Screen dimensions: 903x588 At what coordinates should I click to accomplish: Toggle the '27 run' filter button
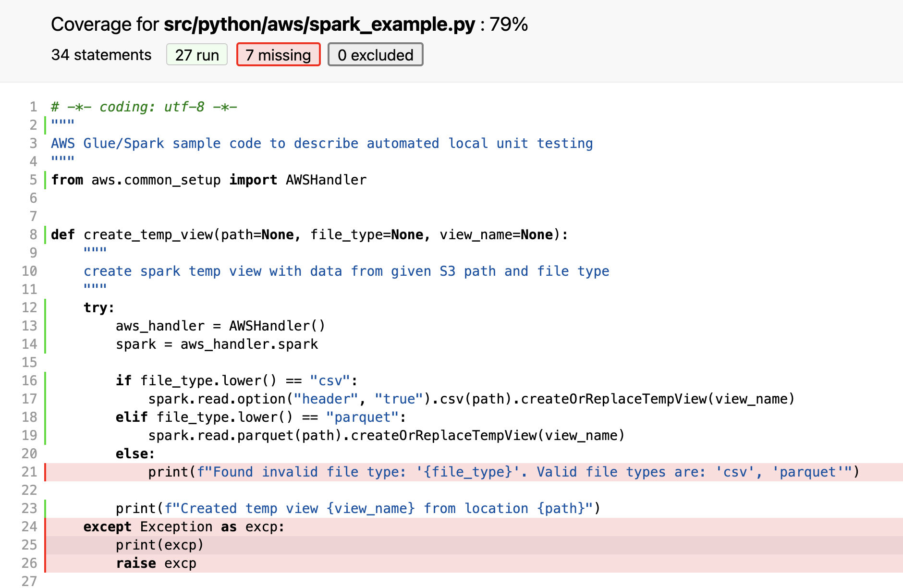pyautogui.click(x=197, y=55)
